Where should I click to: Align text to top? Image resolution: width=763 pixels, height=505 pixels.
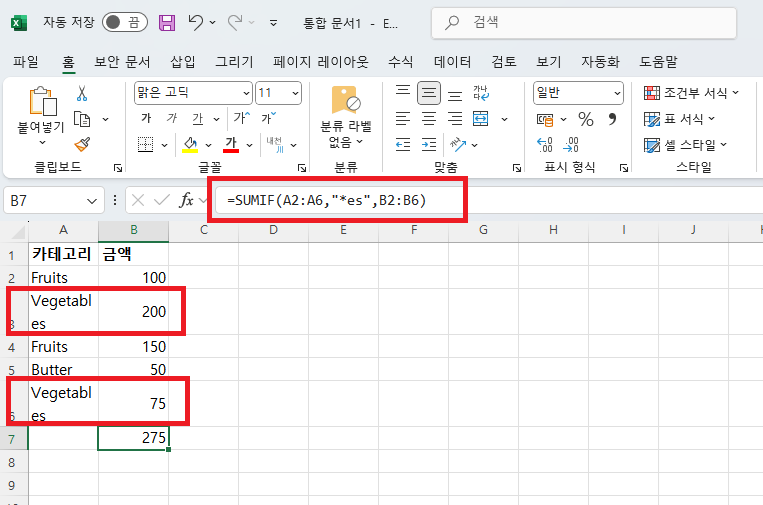[x=403, y=92]
